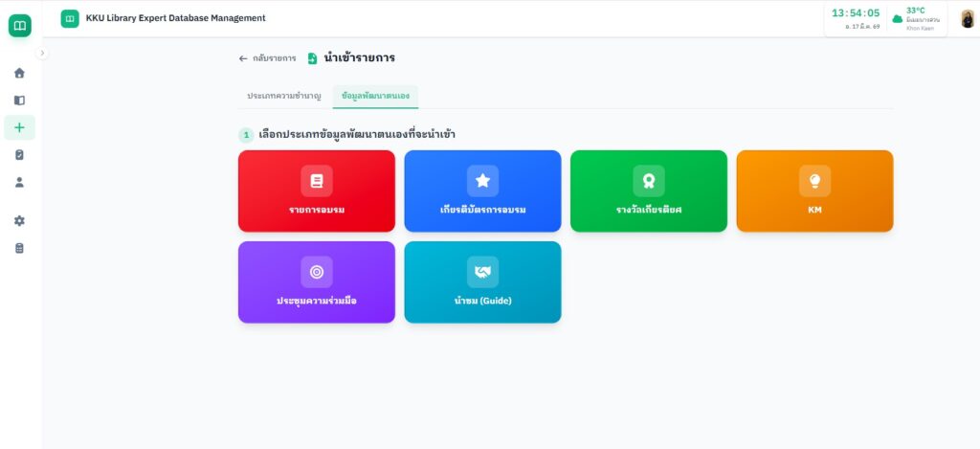The height and width of the screenshot is (449, 980).
Task: Open the clipboard checklist icon in sidebar
Action: (19, 154)
